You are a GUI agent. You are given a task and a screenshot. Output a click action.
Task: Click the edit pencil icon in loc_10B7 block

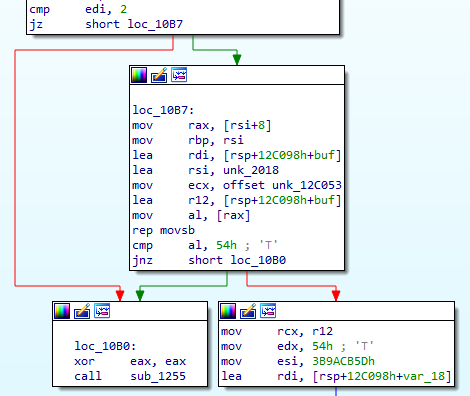click(159, 75)
